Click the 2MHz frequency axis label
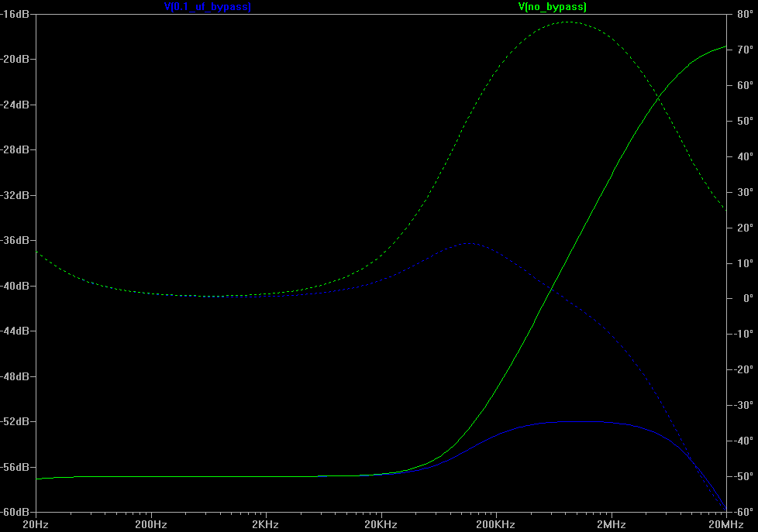 pyautogui.click(x=611, y=524)
